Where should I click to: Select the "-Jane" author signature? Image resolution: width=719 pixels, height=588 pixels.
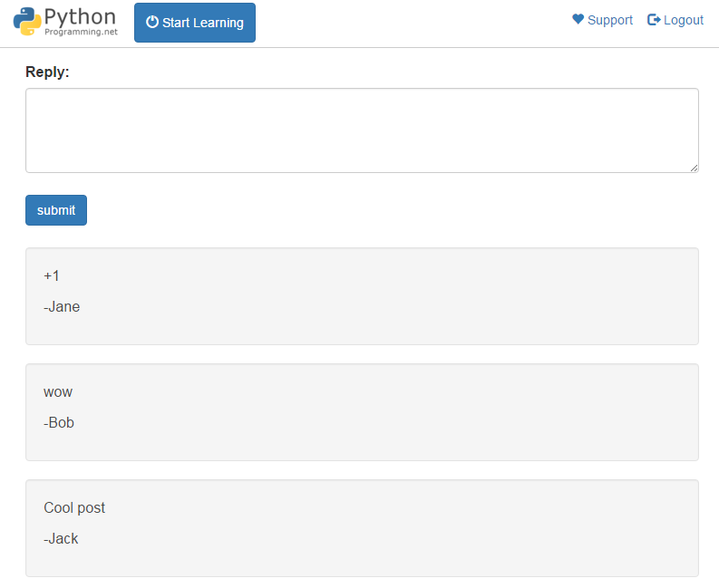coord(62,307)
